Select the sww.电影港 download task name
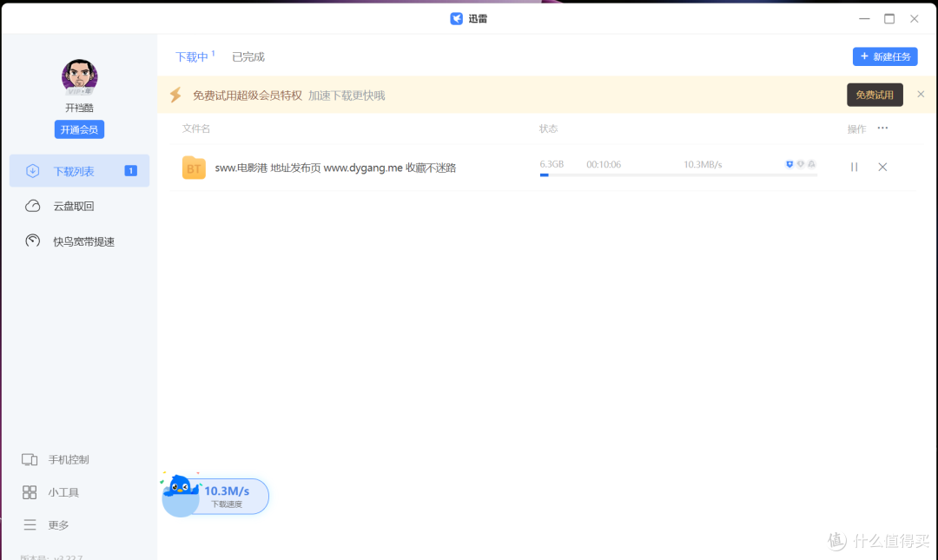The width and height of the screenshot is (938, 560). pyautogui.click(x=335, y=168)
